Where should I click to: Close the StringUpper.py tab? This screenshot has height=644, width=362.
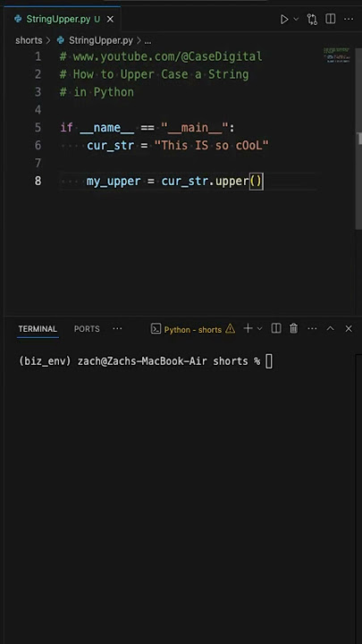pos(110,20)
